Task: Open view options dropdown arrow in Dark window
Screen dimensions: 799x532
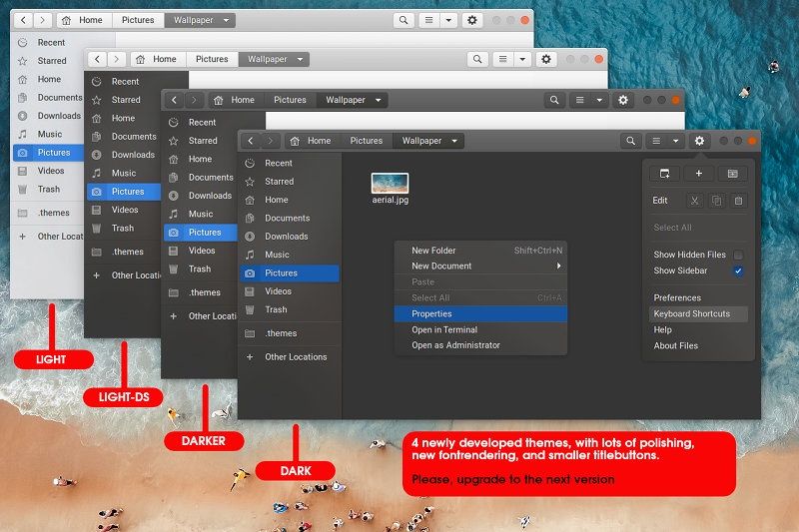Action: pos(676,141)
